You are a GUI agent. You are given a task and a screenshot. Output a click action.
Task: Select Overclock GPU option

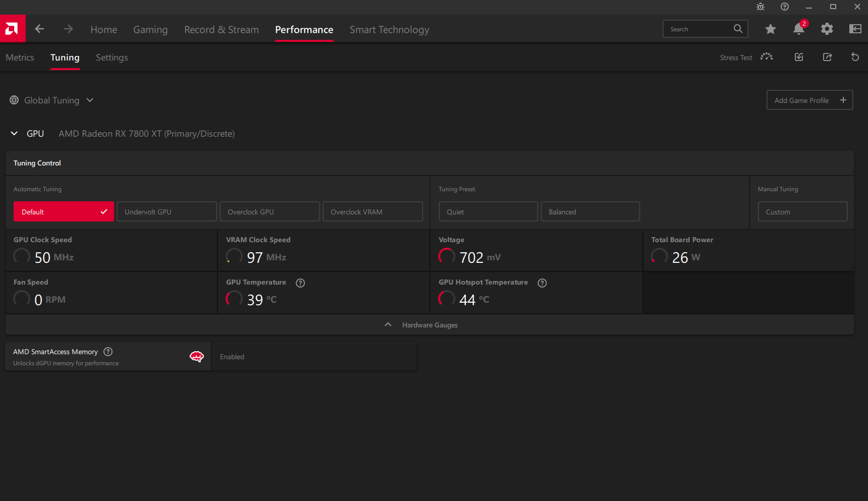click(270, 212)
